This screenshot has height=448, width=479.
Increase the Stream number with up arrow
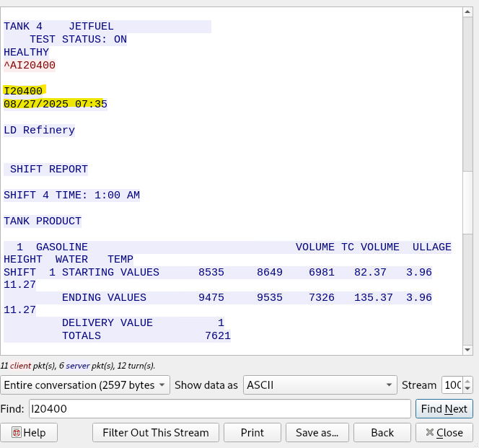(x=467, y=382)
